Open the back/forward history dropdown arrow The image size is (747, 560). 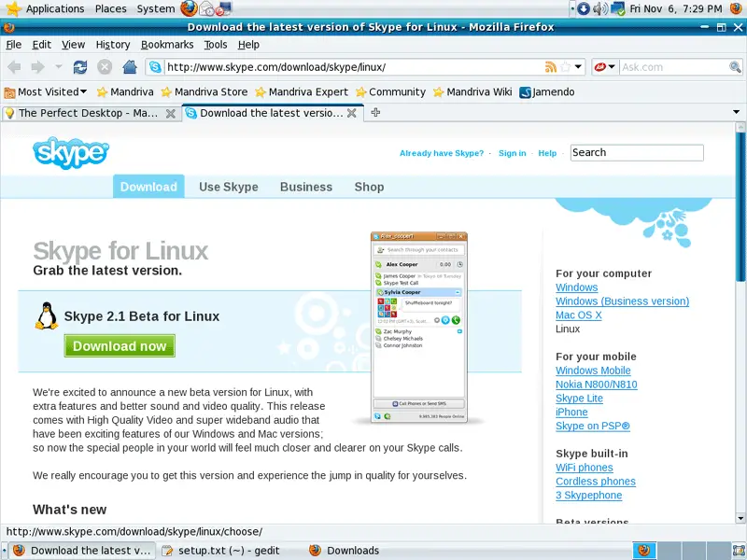tap(59, 67)
